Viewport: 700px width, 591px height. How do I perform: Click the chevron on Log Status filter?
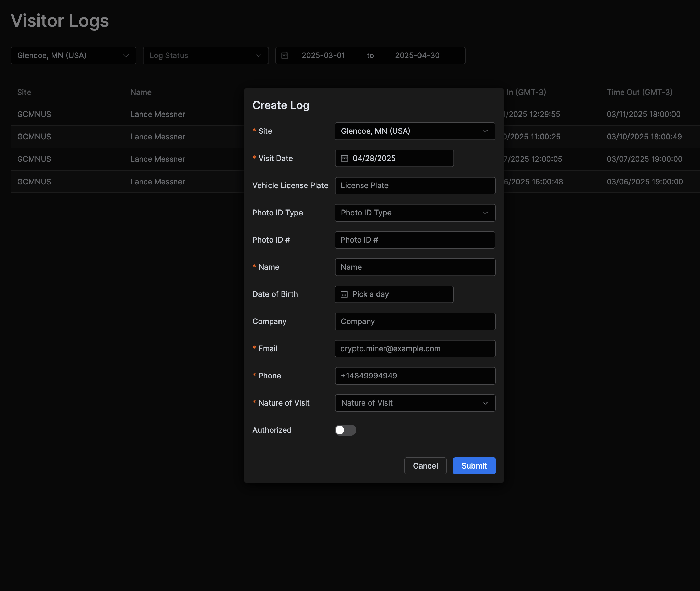pyautogui.click(x=258, y=55)
